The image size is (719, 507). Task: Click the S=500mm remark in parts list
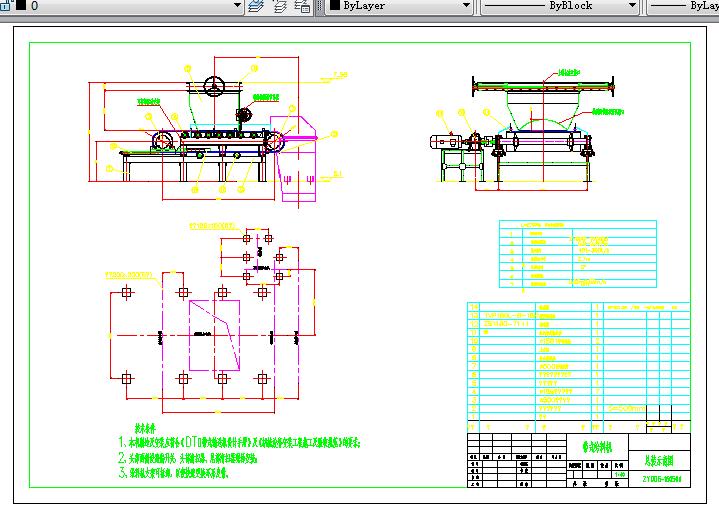point(627,408)
